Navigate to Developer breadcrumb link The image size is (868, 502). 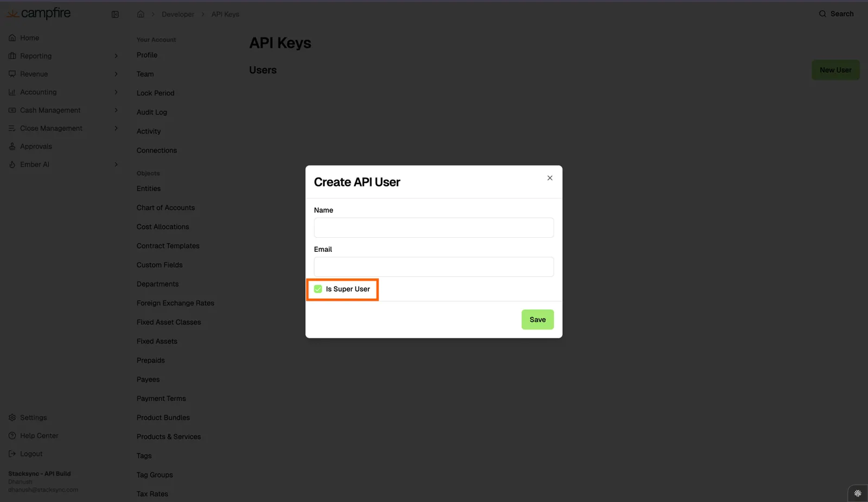click(178, 14)
